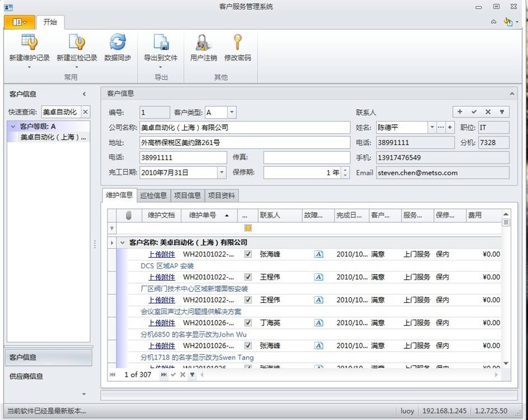The image size is (528, 420).
Task: Open the 供应商信息 navigation section
Action: click(x=26, y=376)
